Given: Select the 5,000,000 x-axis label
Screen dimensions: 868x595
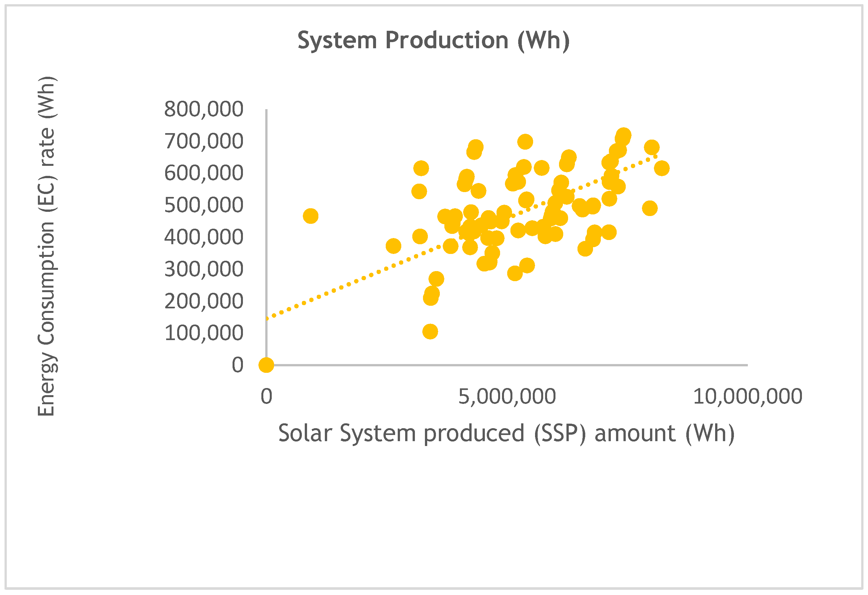Looking at the screenshot, I should pyautogui.click(x=507, y=397).
